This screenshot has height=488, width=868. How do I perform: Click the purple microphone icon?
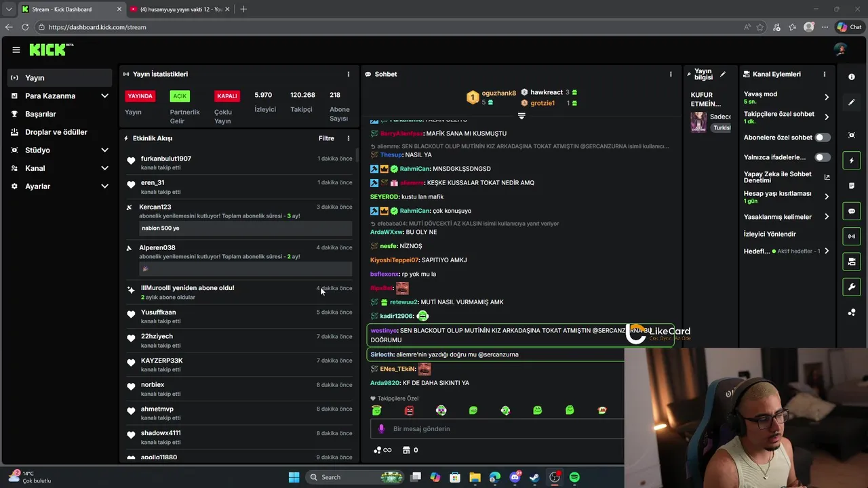pyautogui.click(x=381, y=429)
